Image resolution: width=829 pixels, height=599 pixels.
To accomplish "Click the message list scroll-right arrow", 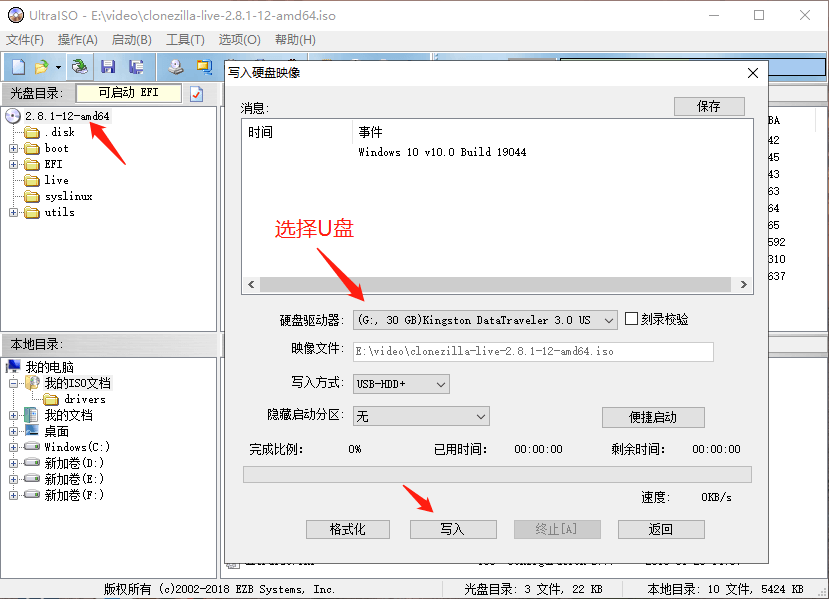I will (743, 284).
